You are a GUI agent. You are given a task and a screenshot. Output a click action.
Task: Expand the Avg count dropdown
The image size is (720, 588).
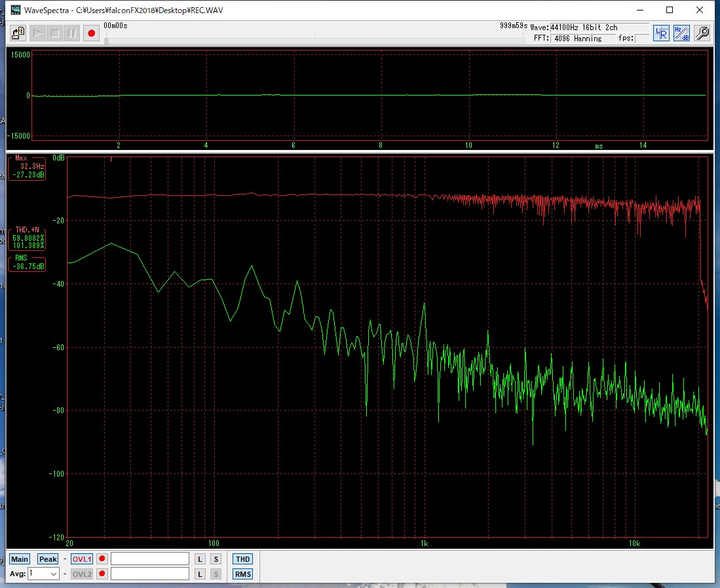point(53,574)
